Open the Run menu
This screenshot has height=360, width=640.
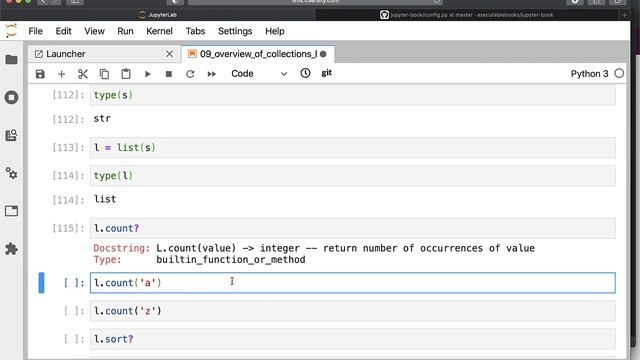point(125,31)
